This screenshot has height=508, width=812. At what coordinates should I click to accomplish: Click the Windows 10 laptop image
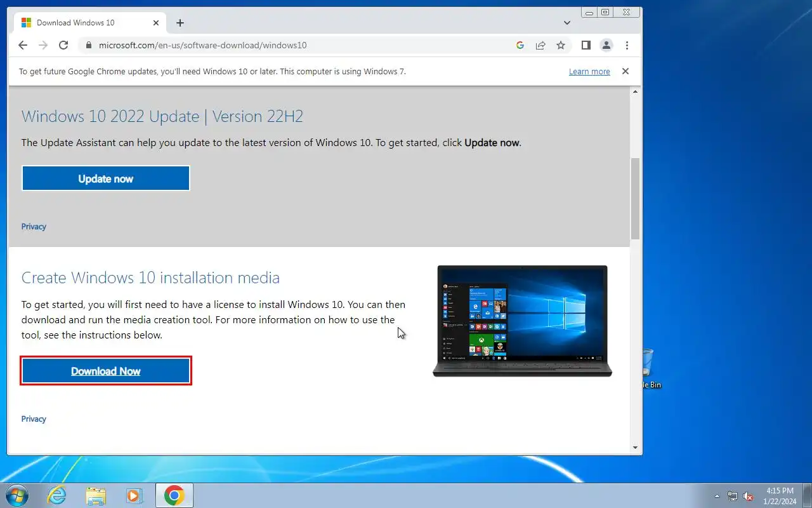click(522, 321)
